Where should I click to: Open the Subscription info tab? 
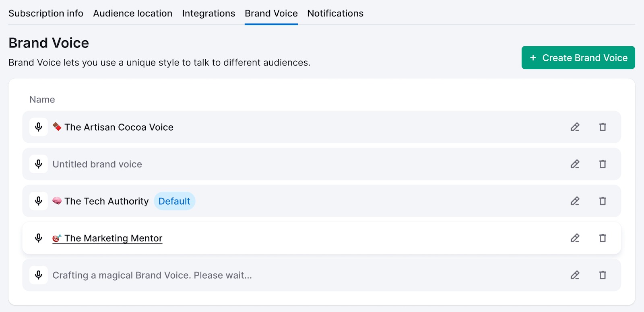46,13
